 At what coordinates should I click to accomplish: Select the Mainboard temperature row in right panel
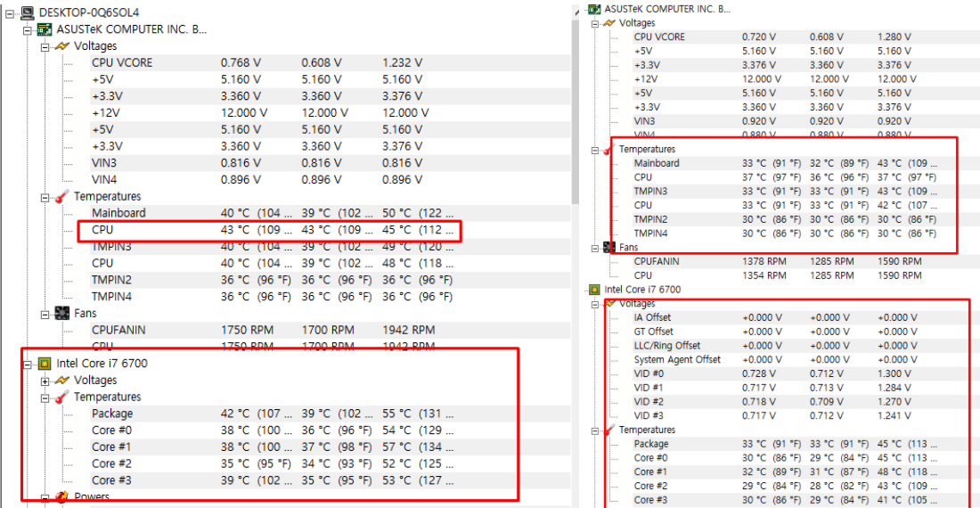[805, 163]
